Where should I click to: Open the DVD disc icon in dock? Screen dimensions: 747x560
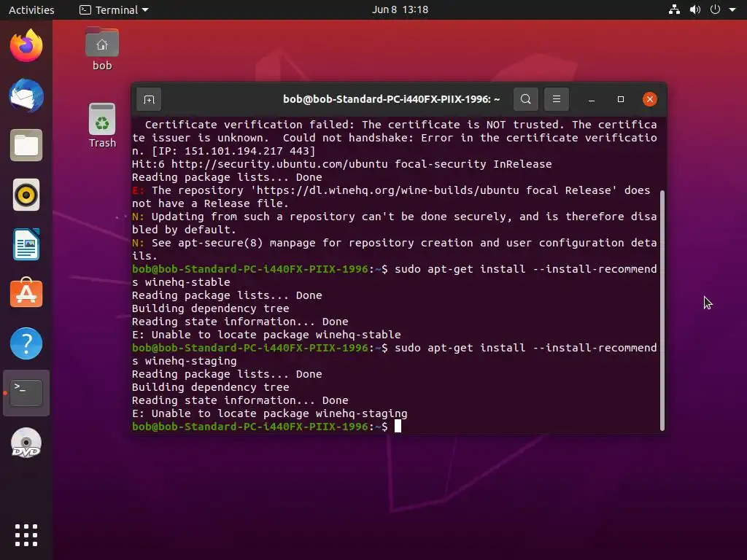point(26,443)
